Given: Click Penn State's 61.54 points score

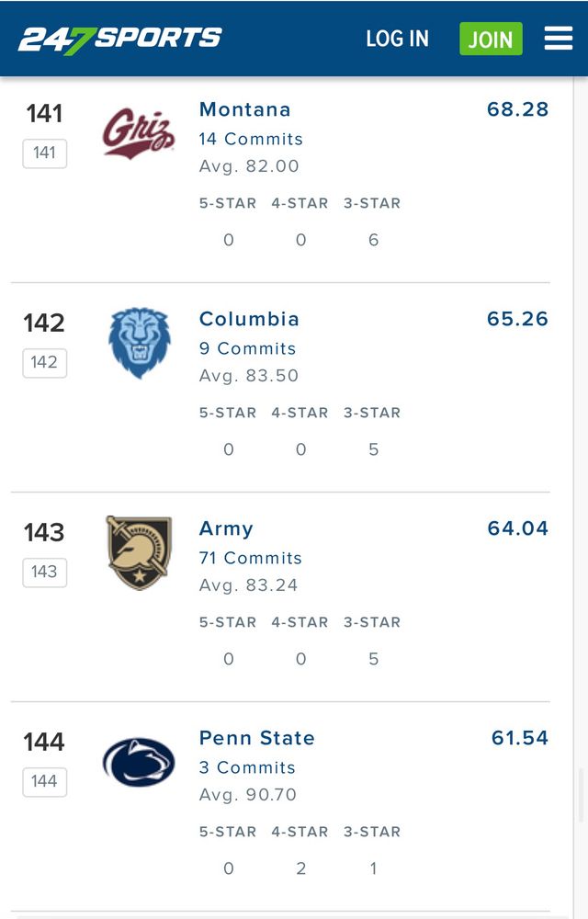Looking at the screenshot, I should [x=519, y=738].
